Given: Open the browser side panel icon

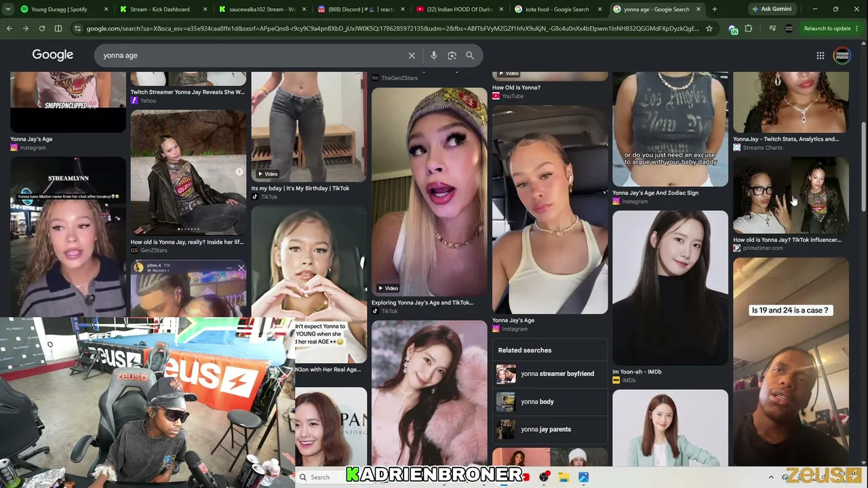Looking at the screenshot, I should pyautogui.click(x=58, y=28).
